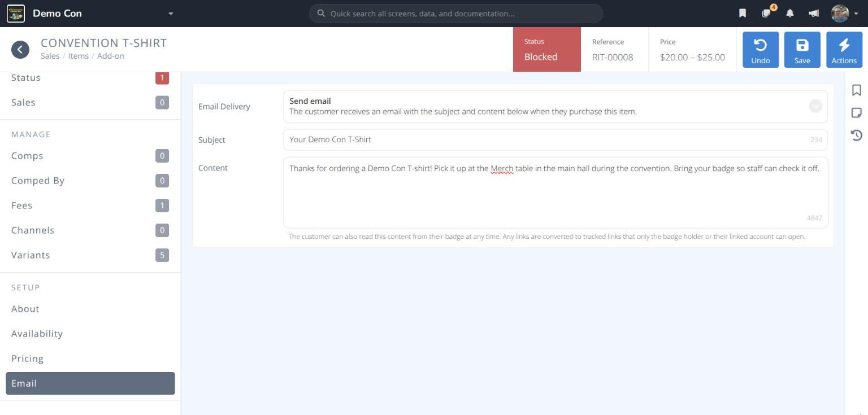This screenshot has width=868, height=415.
Task: Open the notifications bell
Action: (790, 14)
